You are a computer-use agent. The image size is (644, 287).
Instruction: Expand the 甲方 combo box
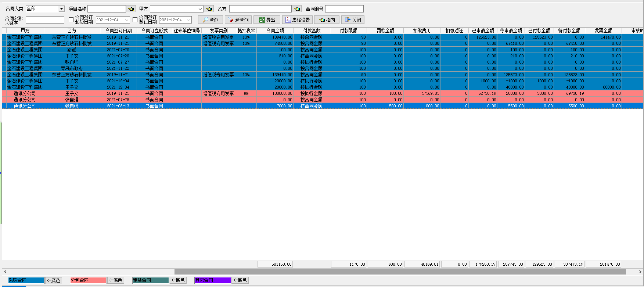(200, 9)
